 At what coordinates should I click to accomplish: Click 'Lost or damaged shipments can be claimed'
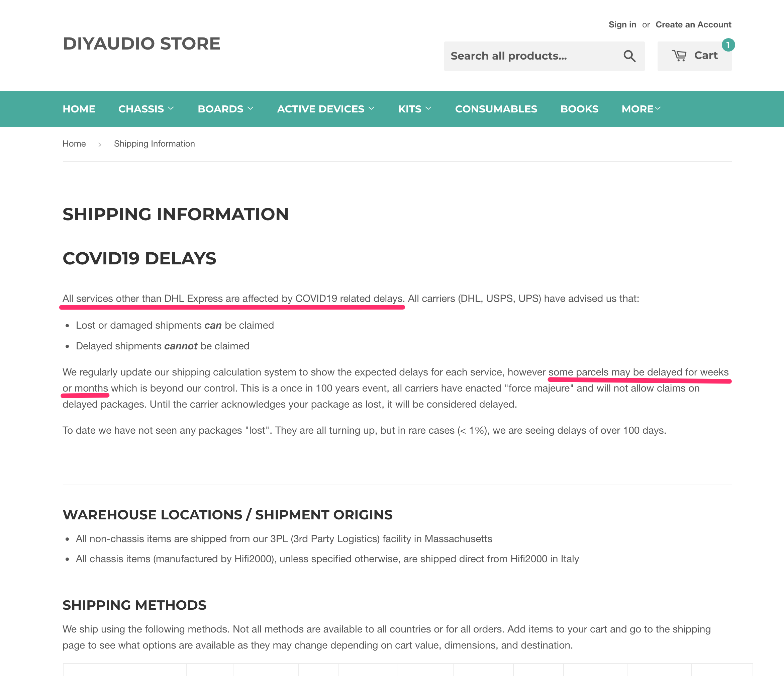(x=175, y=326)
